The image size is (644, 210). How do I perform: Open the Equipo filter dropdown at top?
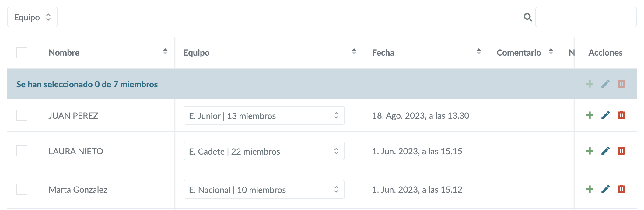[x=32, y=17]
